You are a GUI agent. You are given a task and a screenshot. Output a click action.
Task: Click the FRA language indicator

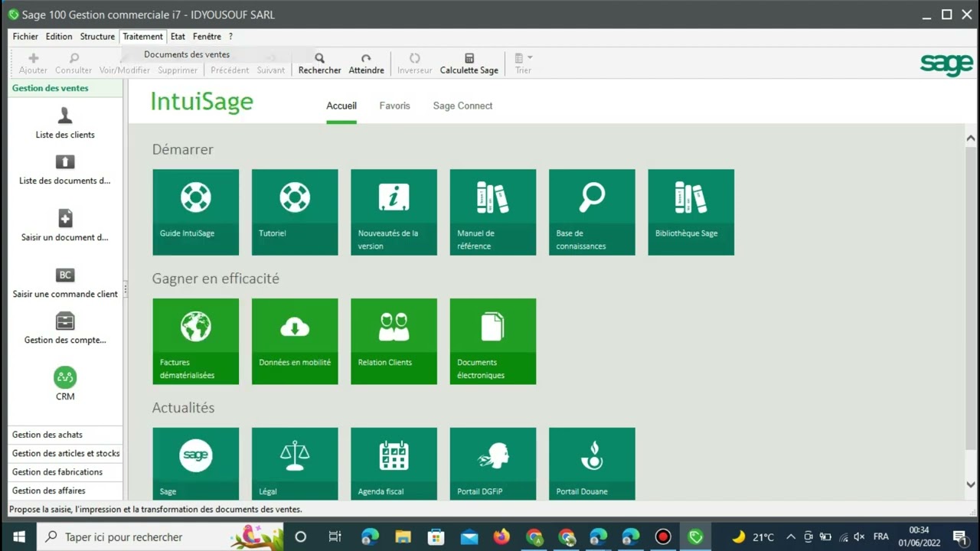tap(881, 536)
